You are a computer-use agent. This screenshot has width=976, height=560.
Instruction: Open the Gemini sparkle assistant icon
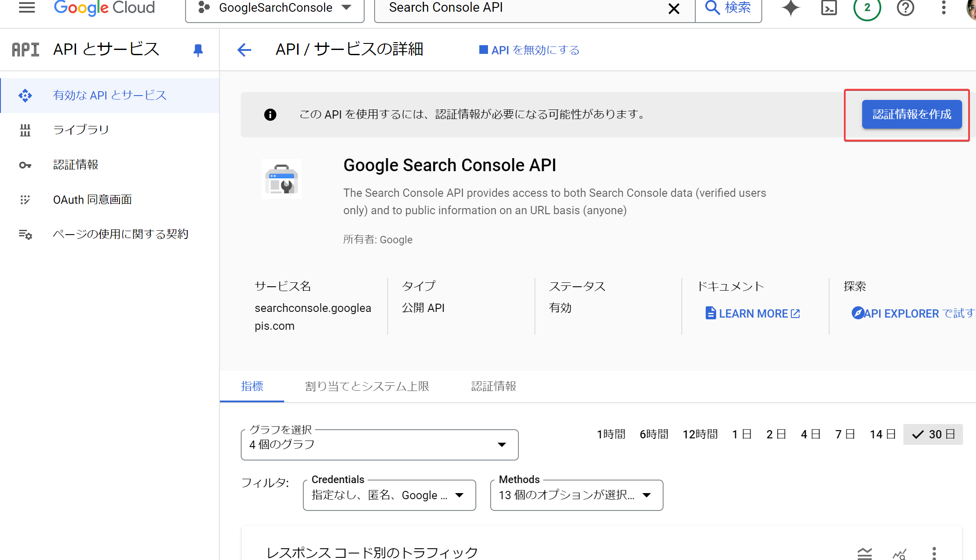pos(790,8)
